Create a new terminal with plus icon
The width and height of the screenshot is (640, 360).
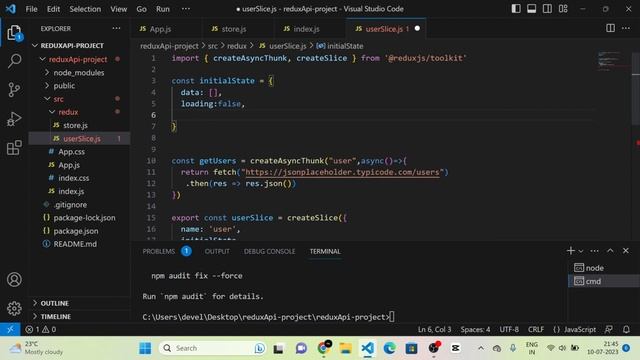pyautogui.click(x=571, y=251)
